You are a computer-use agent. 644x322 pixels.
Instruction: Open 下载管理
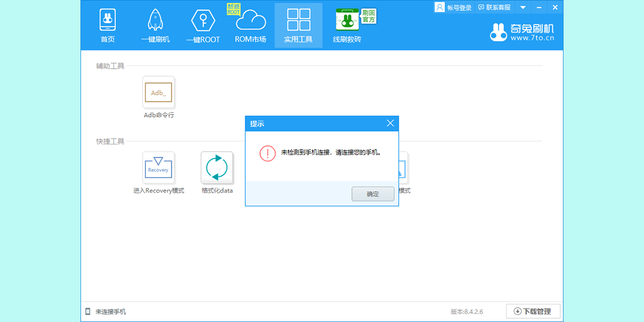coord(533,310)
